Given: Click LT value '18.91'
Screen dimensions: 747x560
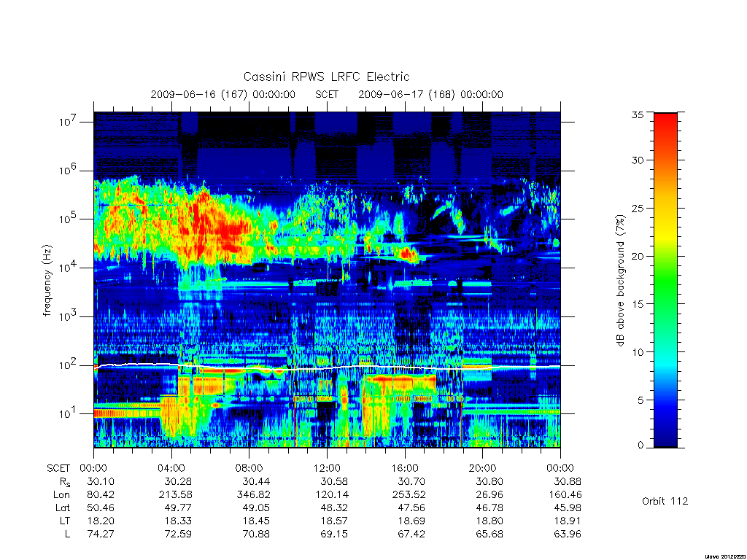Looking at the screenshot, I should click(x=568, y=521).
